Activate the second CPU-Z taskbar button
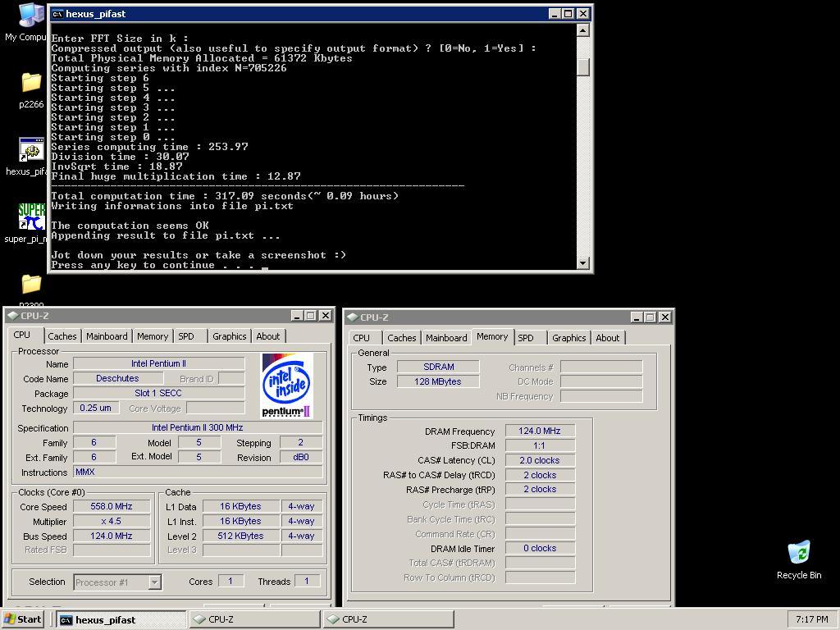 pyautogui.click(x=388, y=619)
